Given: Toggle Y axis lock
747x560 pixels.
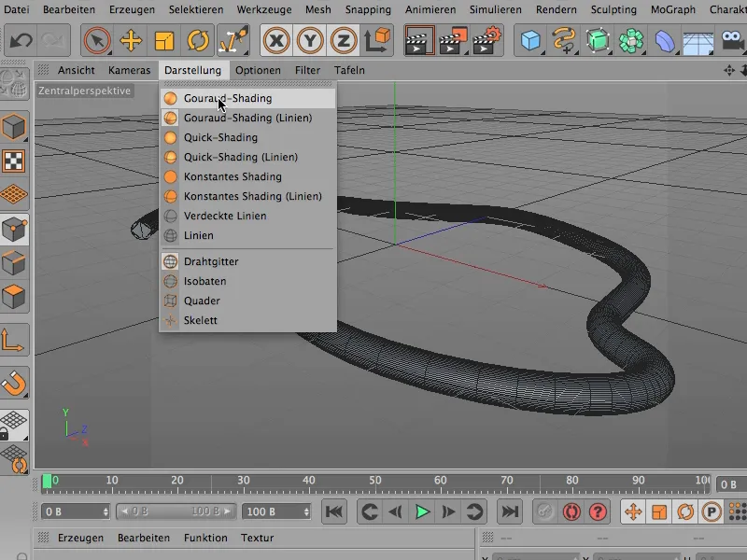Looking at the screenshot, I should pos(310,40).
